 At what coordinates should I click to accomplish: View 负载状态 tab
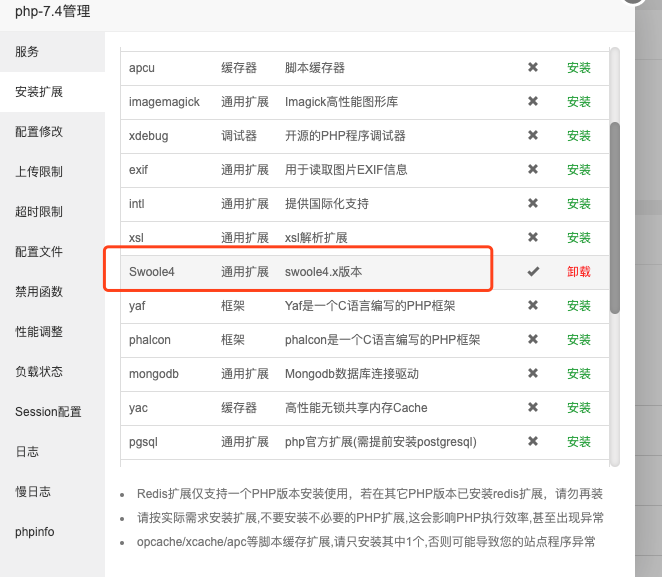[52, 371]
